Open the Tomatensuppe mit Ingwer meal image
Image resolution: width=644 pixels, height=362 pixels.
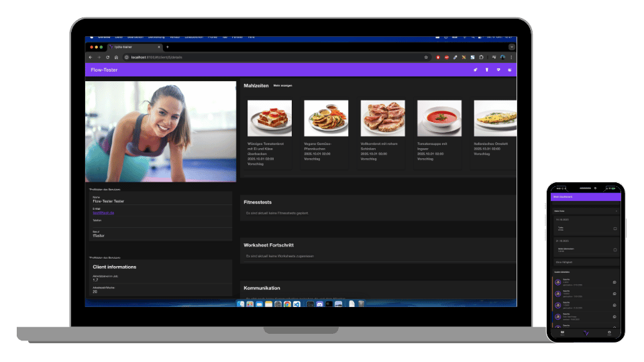[x=439, y=118]
